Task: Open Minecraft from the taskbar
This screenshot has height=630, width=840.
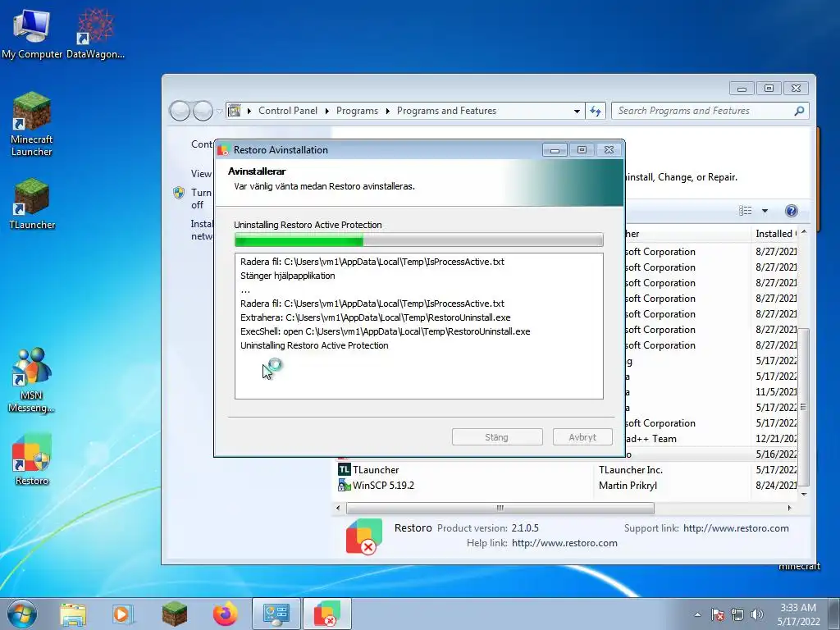Action: pos(174,614)
